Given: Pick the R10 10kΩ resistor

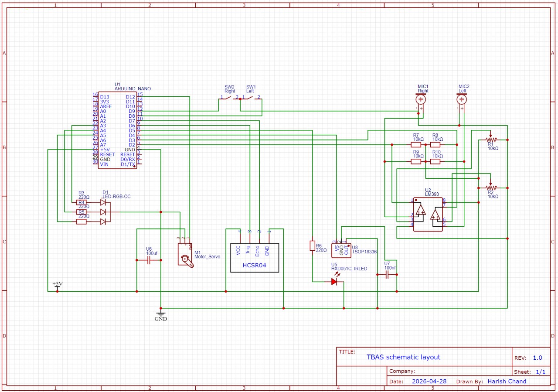Looking at the screenshot, I should (435, 161).
